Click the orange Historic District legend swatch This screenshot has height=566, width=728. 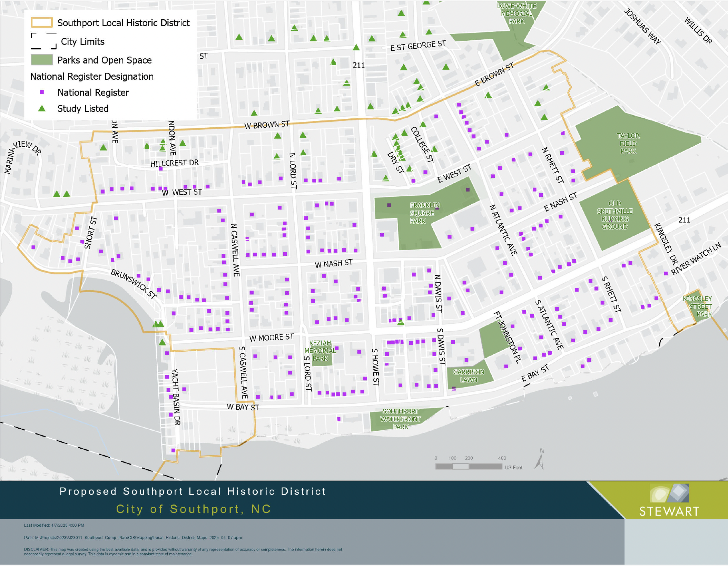tap(42, 23)
